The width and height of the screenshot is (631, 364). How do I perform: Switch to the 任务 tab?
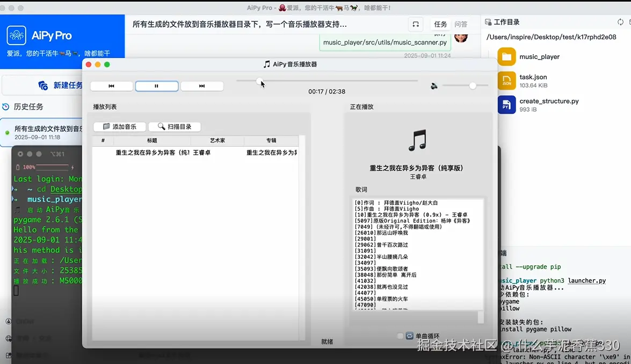pos(440,24)
